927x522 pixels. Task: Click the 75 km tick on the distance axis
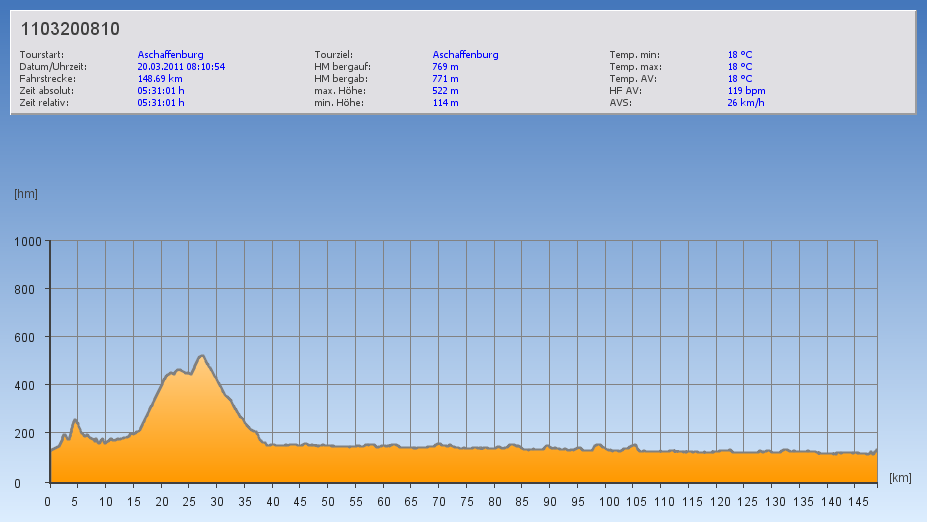pos(466,501)
